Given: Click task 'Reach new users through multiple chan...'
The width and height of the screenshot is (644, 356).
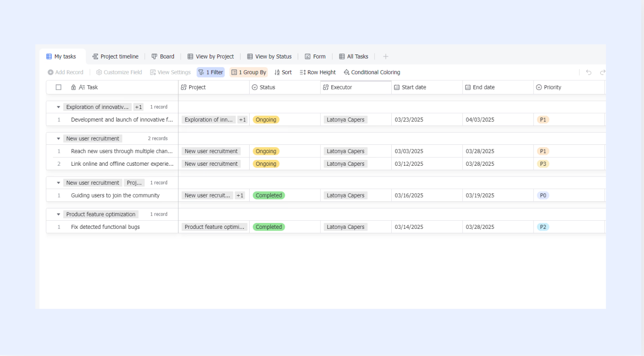Looking at the screenshot, I should click(122, 151).
